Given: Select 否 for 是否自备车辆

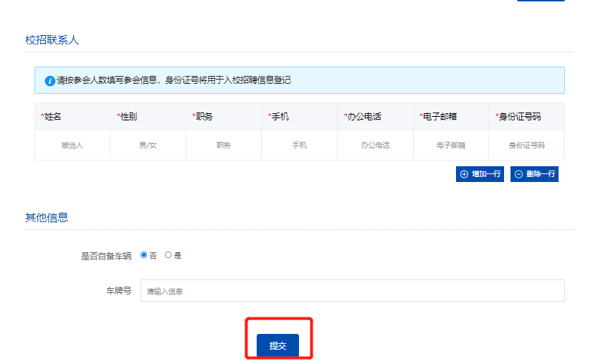Looking at the screenshot, I should click(144, 255).
